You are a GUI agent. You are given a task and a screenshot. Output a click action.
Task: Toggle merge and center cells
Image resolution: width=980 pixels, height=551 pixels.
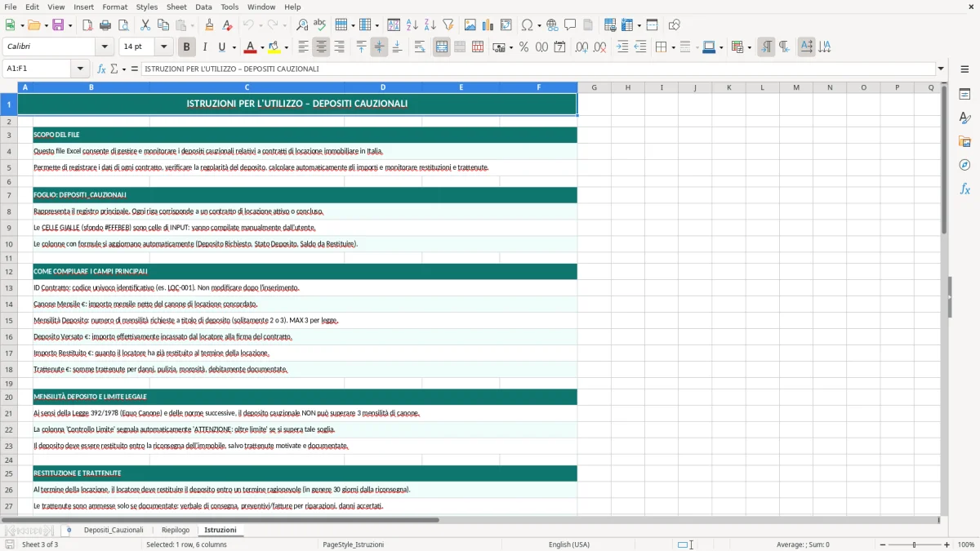pyautogui.click(x=442, y=47)
